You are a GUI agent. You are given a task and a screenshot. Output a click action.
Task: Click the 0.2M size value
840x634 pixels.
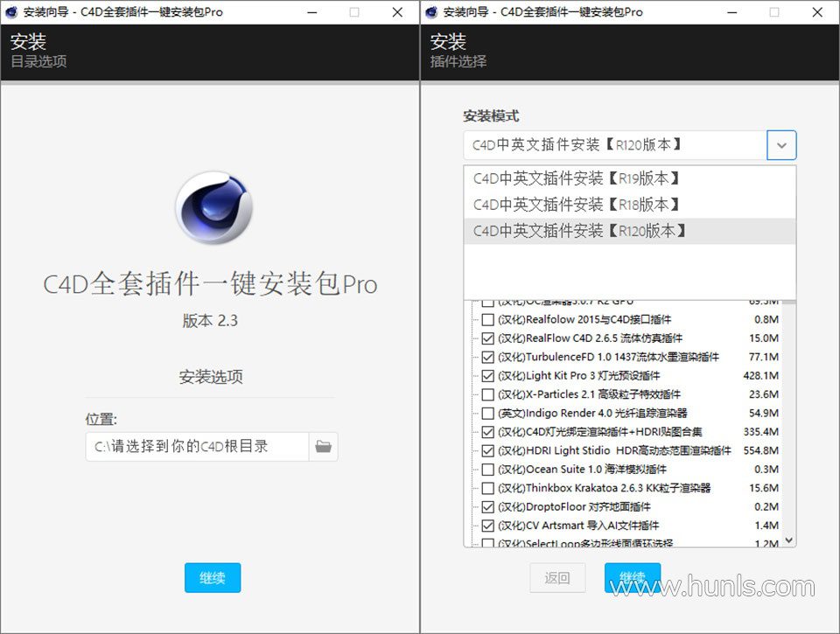coord(766,507)
